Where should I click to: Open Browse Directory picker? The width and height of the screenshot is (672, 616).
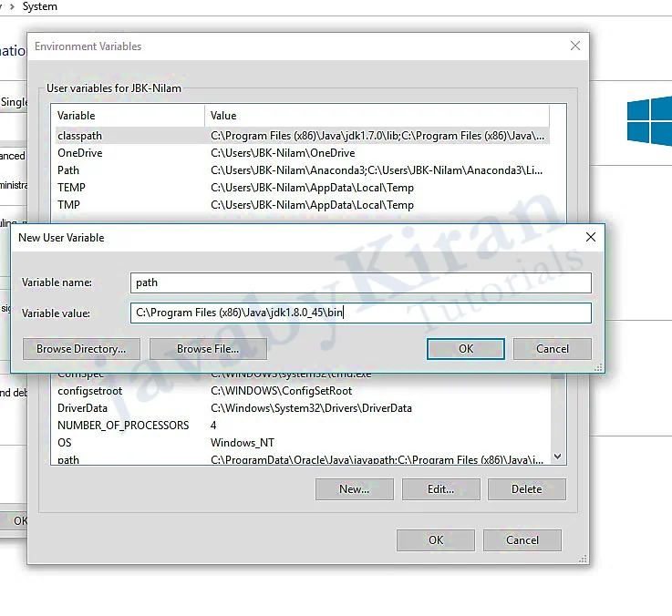(x=81, y=349)
